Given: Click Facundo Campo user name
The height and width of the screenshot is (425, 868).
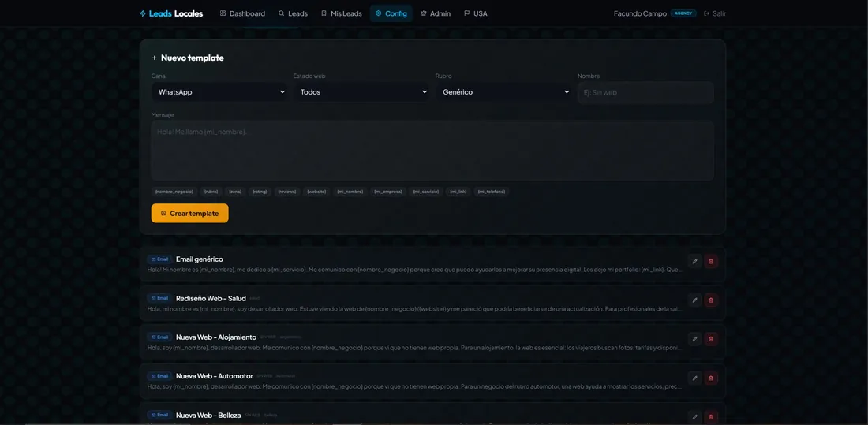Looking at the screenshot, I should click(640, 13).
